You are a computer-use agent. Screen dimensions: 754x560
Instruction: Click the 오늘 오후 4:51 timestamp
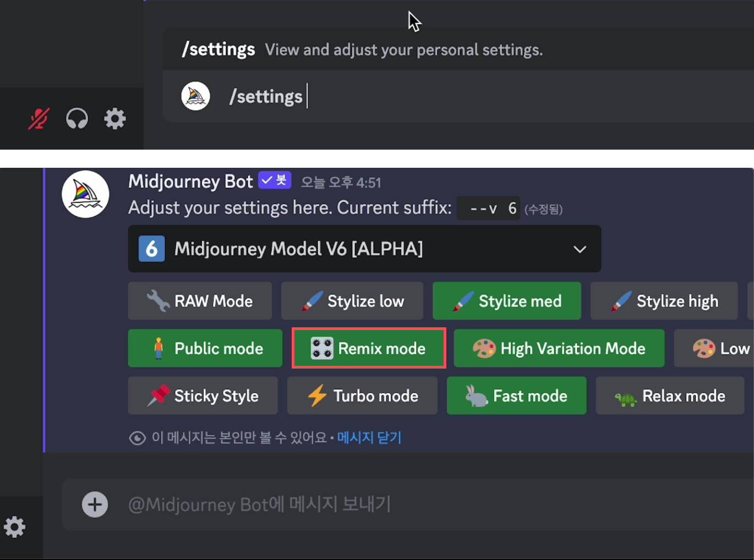click(341, 183)
